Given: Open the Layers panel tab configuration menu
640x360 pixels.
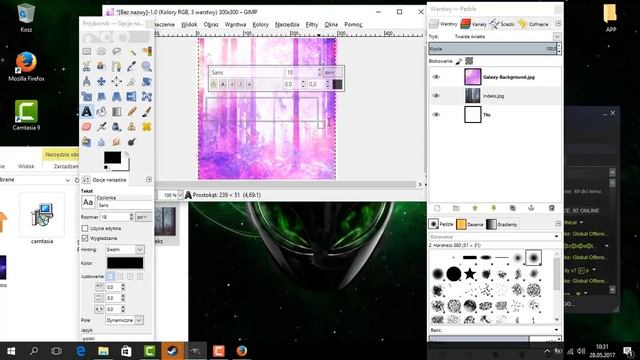Looking at the screenshot, I should (558, 24).
